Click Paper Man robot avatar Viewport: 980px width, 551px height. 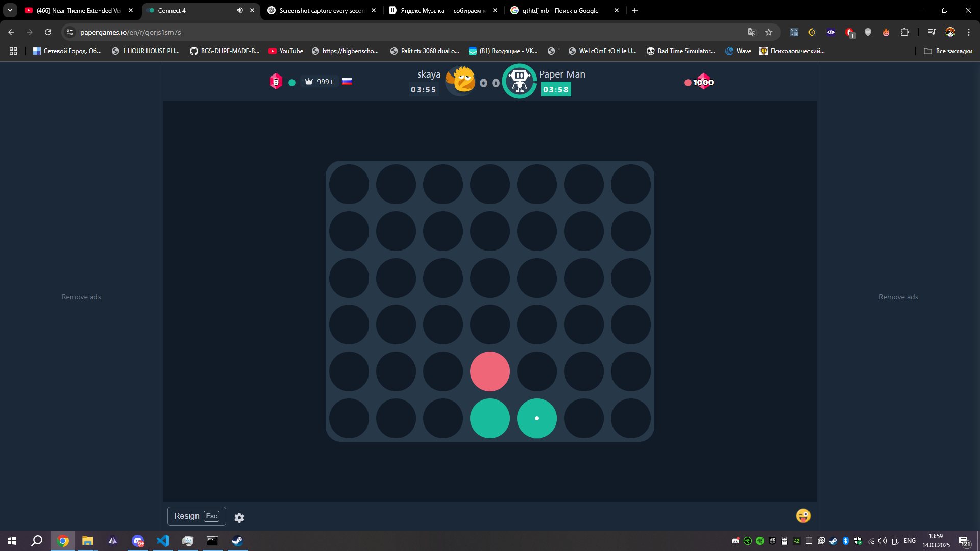(x=519, y=81)
